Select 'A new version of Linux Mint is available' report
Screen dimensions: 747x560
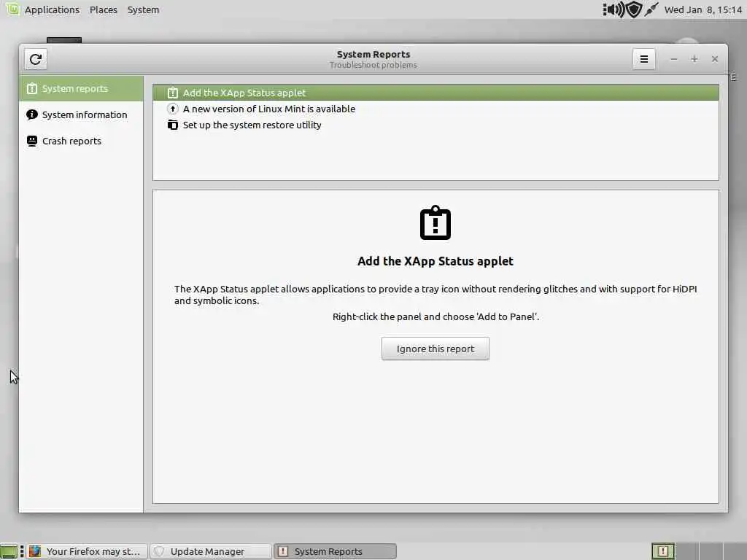pyautogui.click(x=436, y=109)
